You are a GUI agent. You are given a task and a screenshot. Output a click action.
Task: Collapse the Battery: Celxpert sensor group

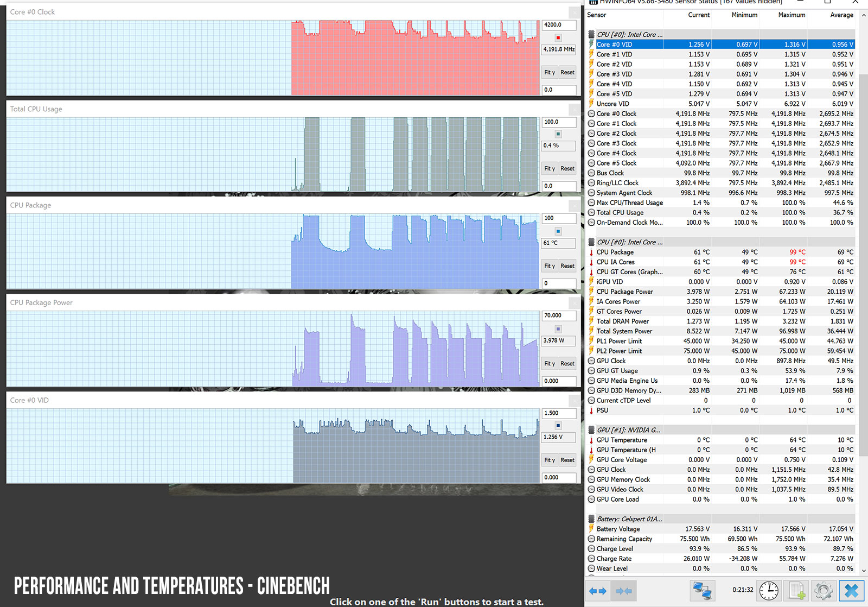[591, 519]
